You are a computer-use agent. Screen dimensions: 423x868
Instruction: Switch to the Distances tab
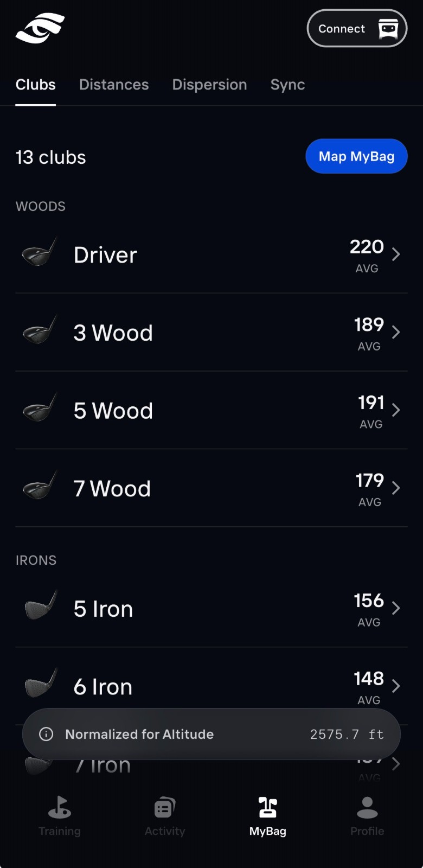point(114,85)
